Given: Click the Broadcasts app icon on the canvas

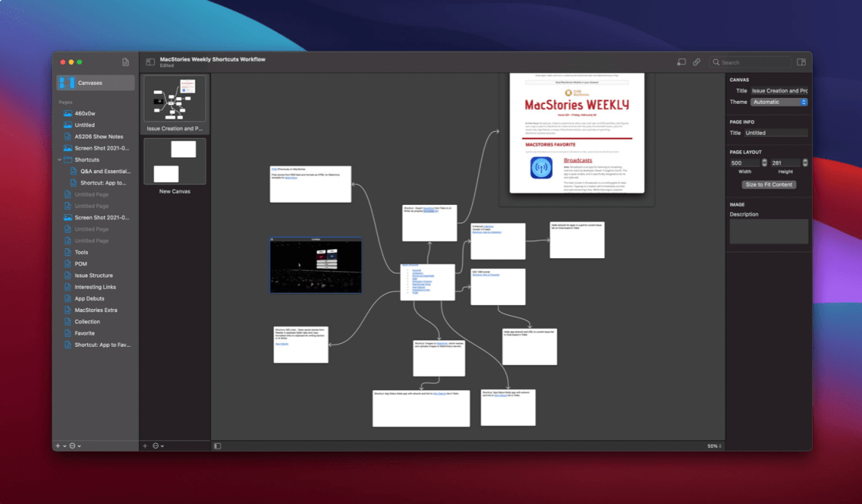Looking at the screenshot, I should pos(541,168).
